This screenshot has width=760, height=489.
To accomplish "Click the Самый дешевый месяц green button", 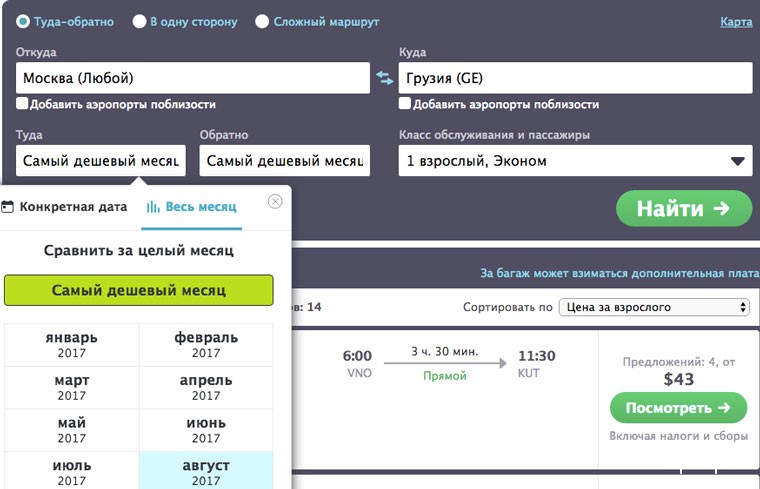I will coord(139,290).
